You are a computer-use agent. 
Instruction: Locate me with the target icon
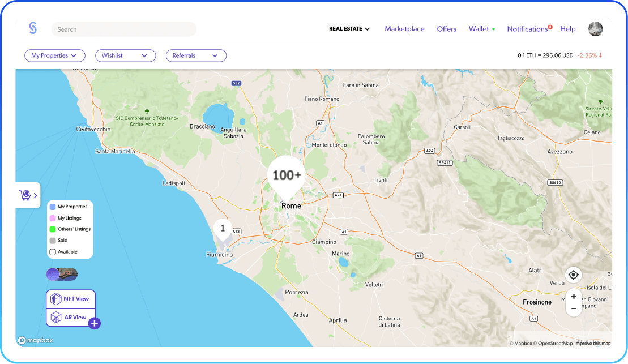574,275
